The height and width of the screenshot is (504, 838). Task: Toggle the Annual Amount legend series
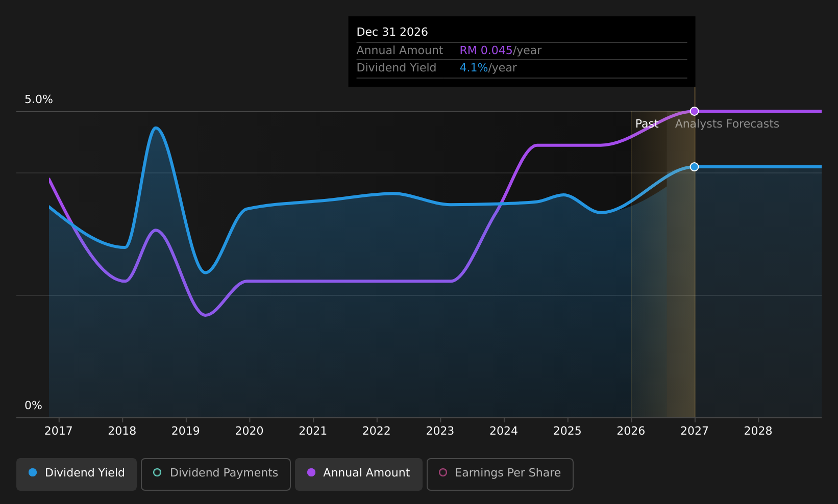tap(359, 474)
